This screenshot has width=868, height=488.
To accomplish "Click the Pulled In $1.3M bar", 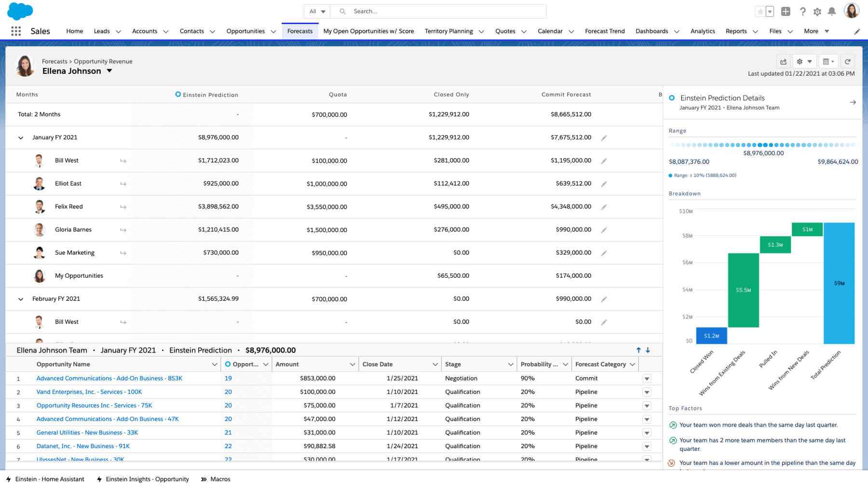I will pyautogui.click(x=775, y=244).
